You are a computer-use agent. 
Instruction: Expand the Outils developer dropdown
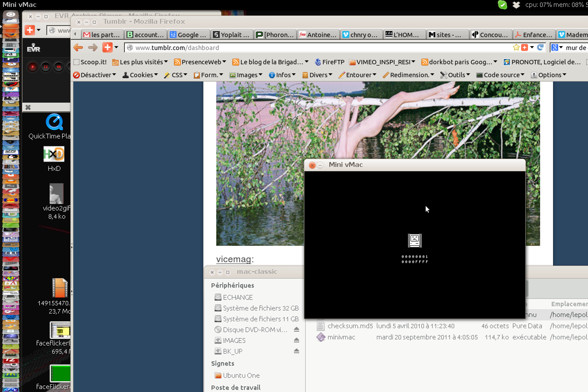pos(455,75)
